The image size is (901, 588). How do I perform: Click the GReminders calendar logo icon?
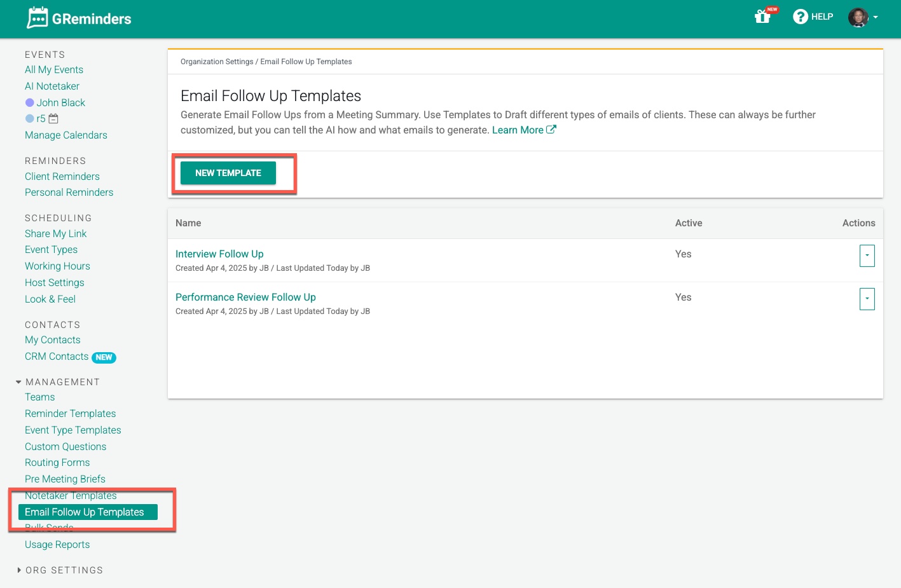coord(38,18)
